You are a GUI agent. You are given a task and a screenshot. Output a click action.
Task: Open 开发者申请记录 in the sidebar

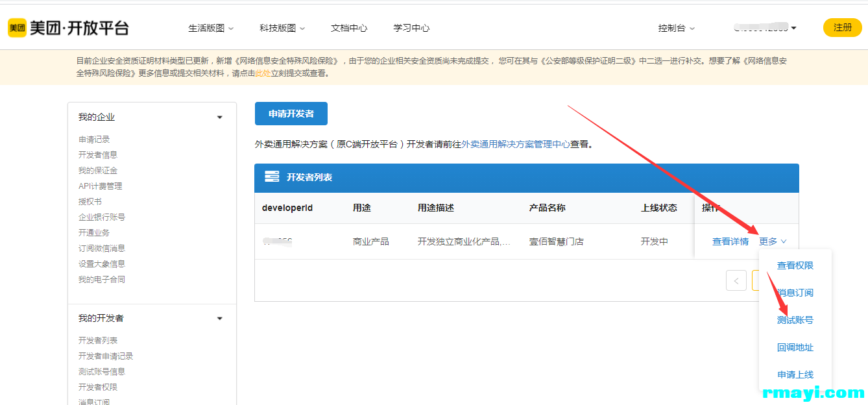coord(106,356)
